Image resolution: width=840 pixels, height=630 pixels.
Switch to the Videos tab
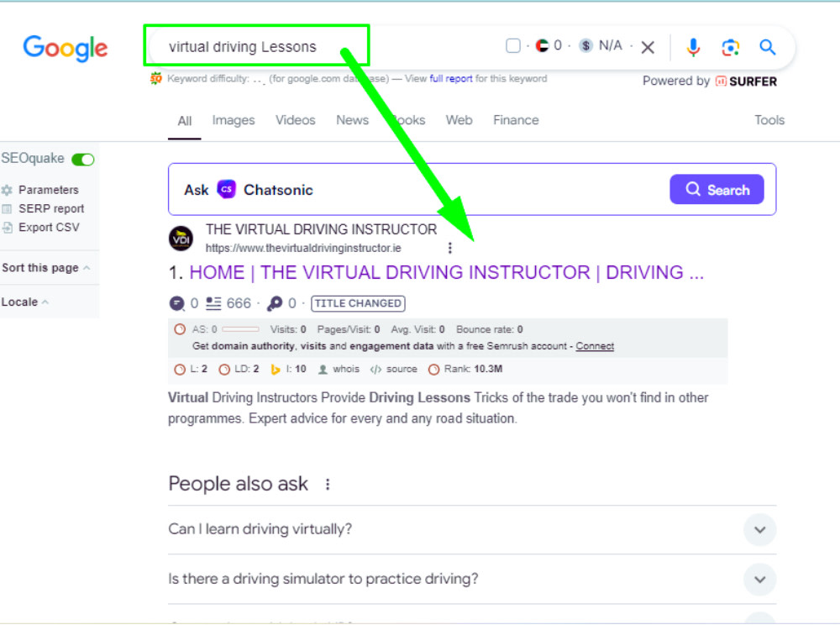(295, 120)
